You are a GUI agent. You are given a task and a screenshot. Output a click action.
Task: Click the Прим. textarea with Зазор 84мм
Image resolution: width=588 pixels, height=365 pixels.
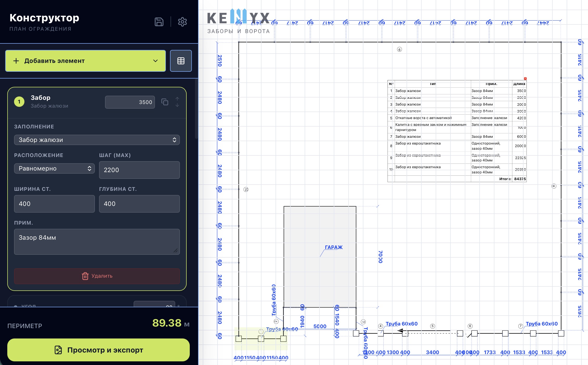(97, 242)
